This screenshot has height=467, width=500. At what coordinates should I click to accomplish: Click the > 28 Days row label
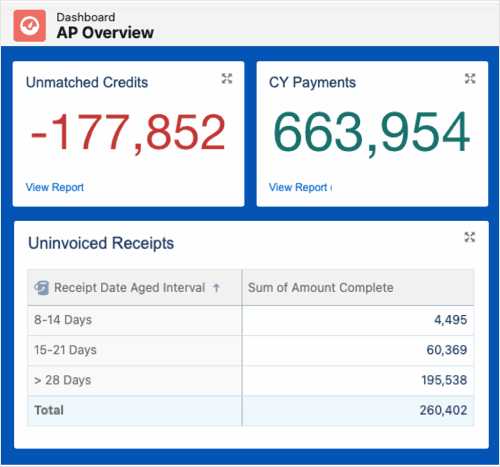point(63,380)
